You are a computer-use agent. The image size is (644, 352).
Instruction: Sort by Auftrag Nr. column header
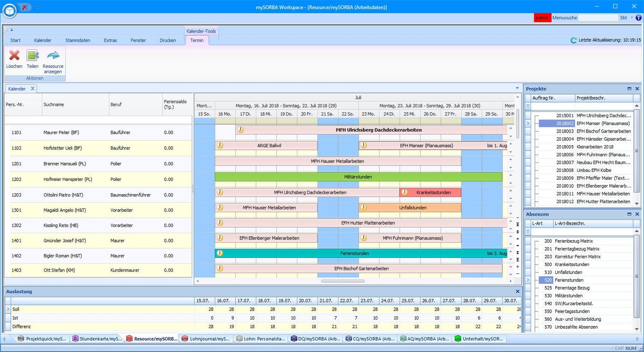[x=553, y=98]
